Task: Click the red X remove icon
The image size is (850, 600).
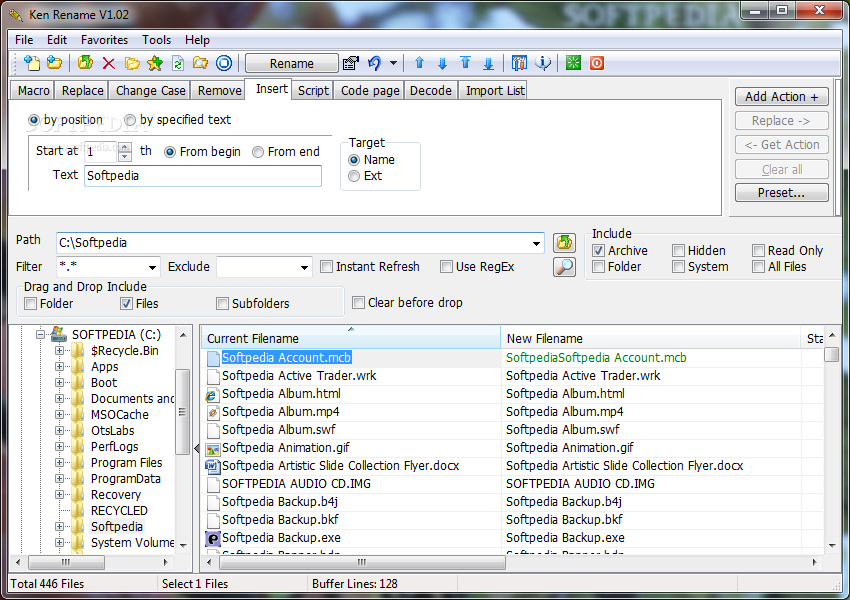Action: tap(108, 63)
